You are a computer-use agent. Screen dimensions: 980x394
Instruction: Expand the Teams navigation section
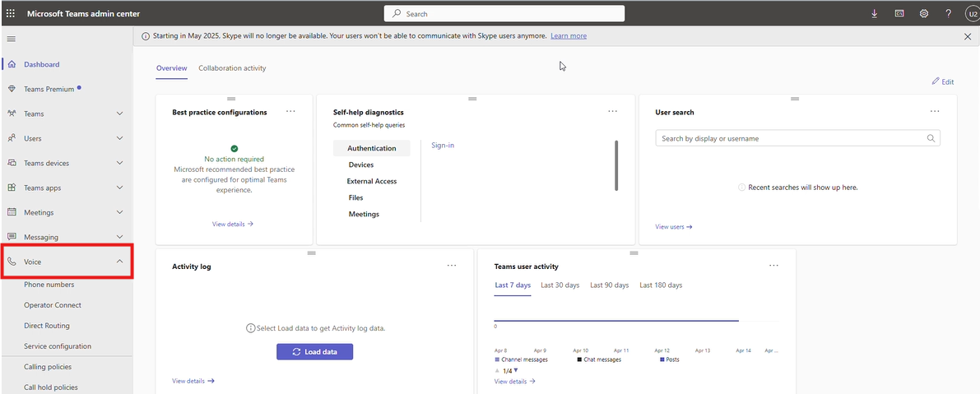tap(120, 114)
